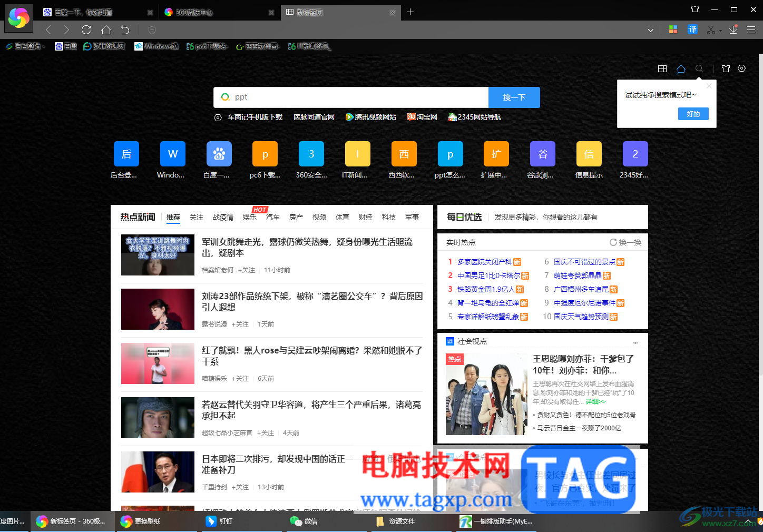Screen dimensions: 763x532
Task: Click the security shield icon in address bar
Action: pyautogui.click(x=152, y=30)
